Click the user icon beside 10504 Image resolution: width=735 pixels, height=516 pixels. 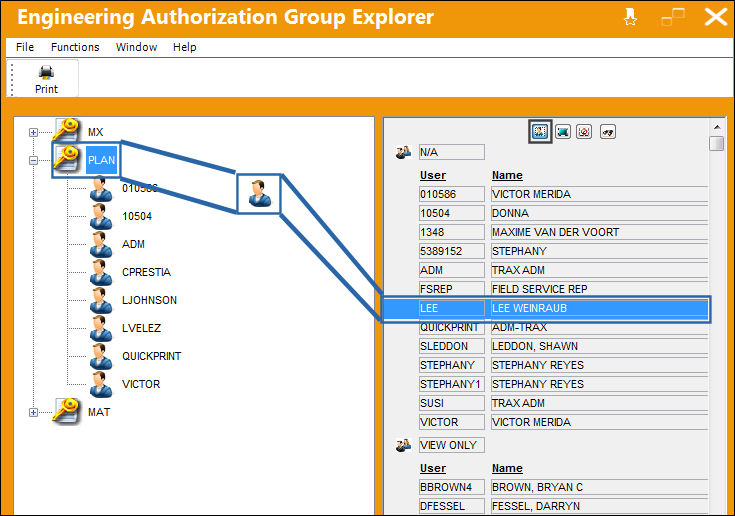click(x=101, y=216)
